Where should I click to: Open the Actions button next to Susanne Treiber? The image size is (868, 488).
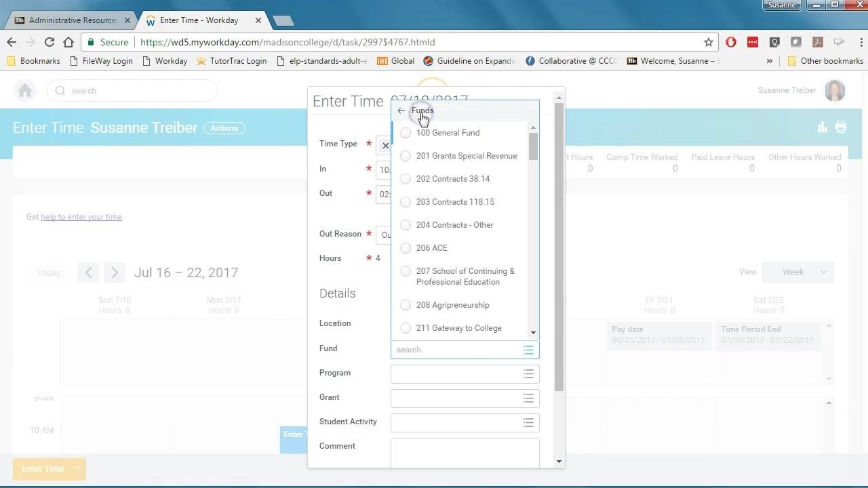224,128
